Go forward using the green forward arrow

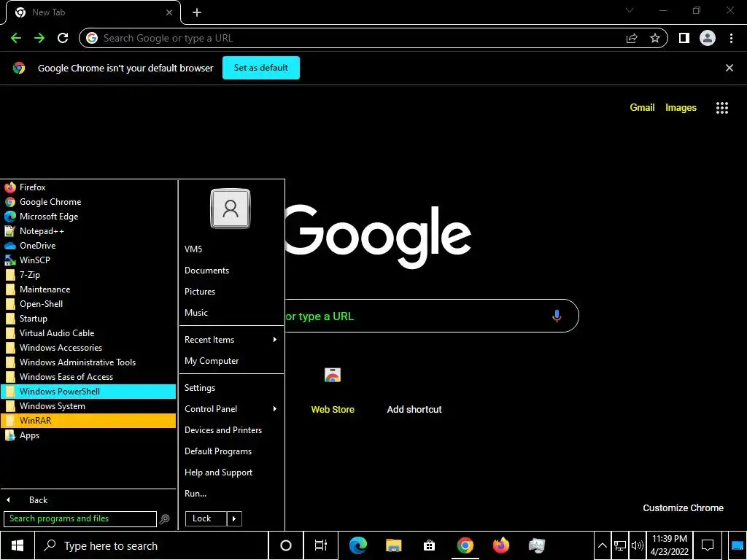point(39,38)
